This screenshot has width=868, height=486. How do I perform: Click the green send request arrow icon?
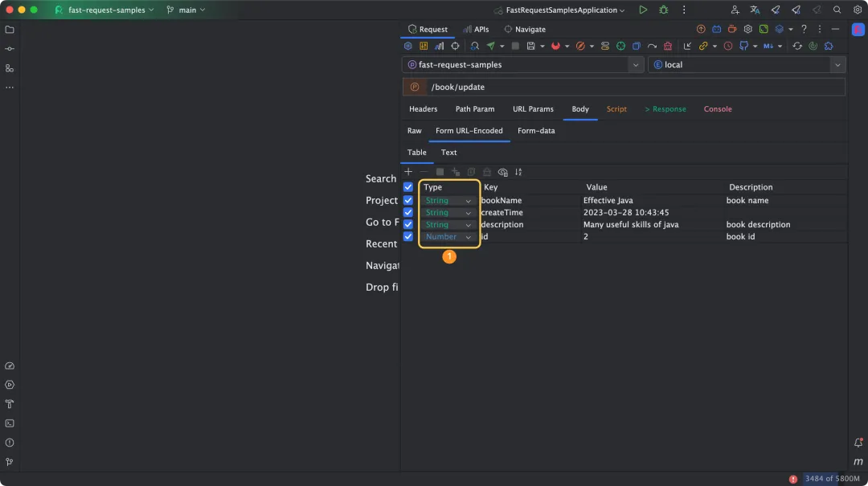tap(490, 46)
